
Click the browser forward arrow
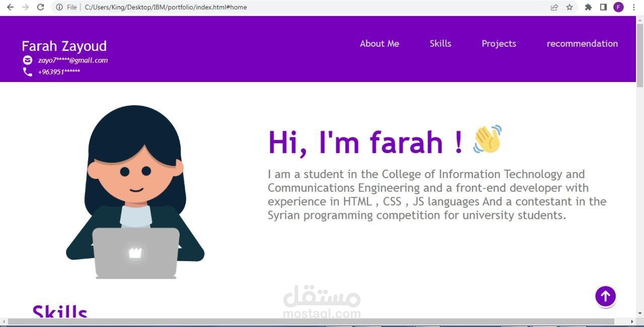pos(25,7)
